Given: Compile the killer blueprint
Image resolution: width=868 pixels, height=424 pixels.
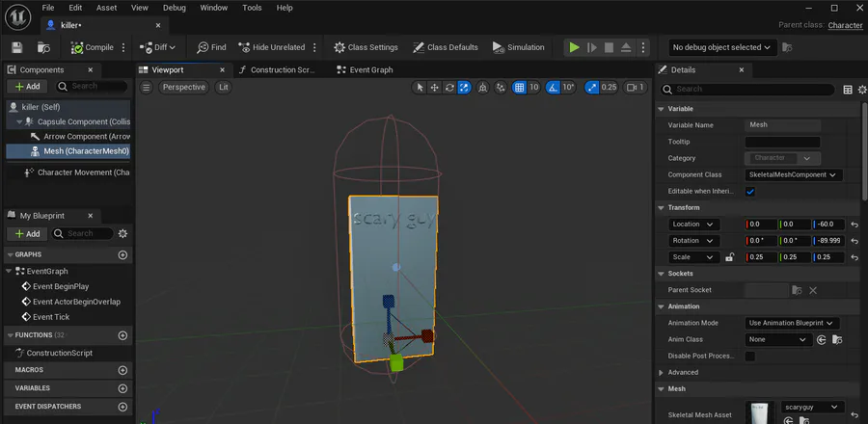Looking at the screenshot, I should point(92,47).
